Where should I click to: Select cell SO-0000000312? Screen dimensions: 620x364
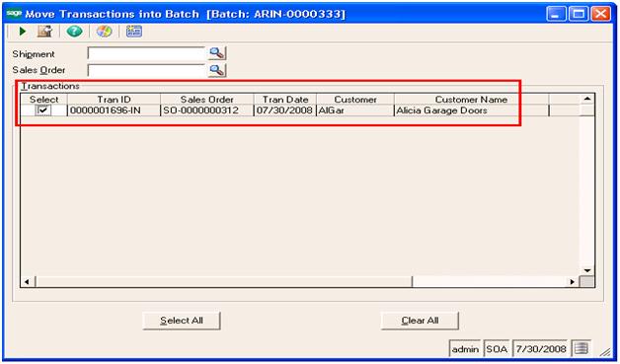click(x=206, y=110)
